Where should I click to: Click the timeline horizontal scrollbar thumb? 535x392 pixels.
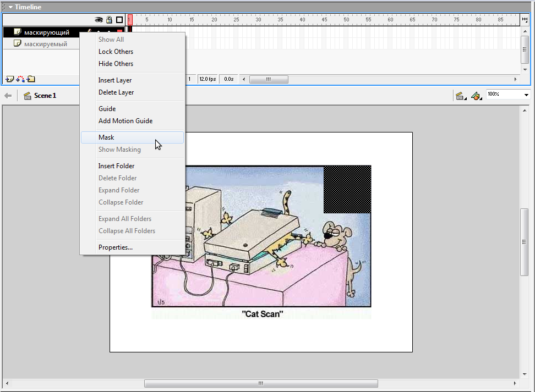(269, 79)
